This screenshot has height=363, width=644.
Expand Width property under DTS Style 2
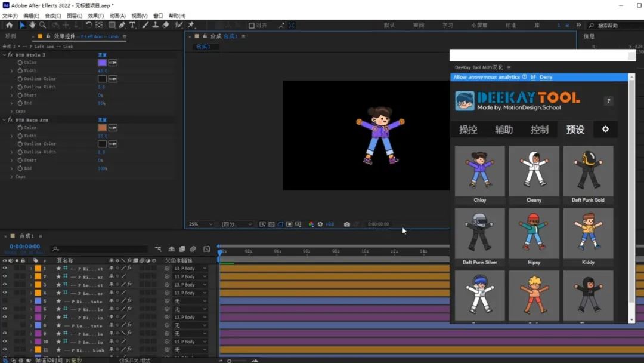point(11,70)
